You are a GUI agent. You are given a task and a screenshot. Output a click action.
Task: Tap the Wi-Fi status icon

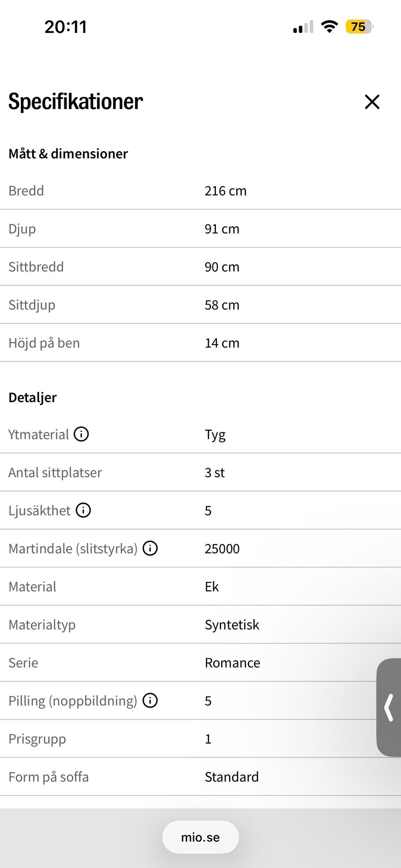(330, 27)
